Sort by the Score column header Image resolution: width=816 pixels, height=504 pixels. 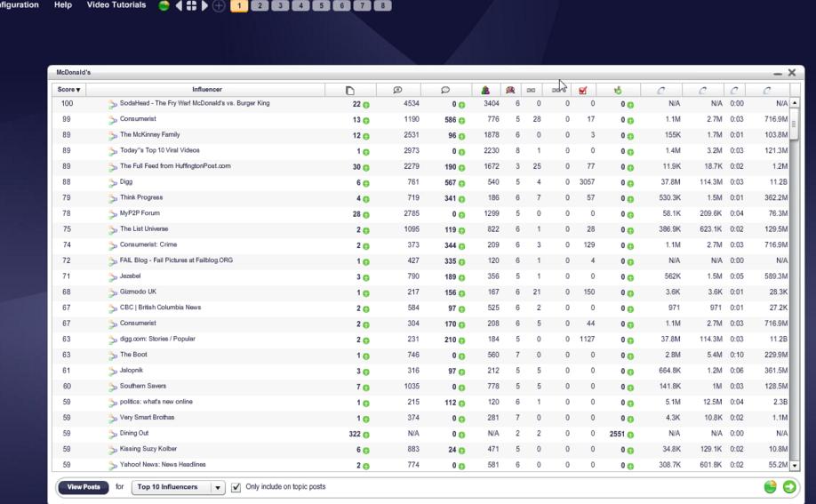[x=68, y=90]
